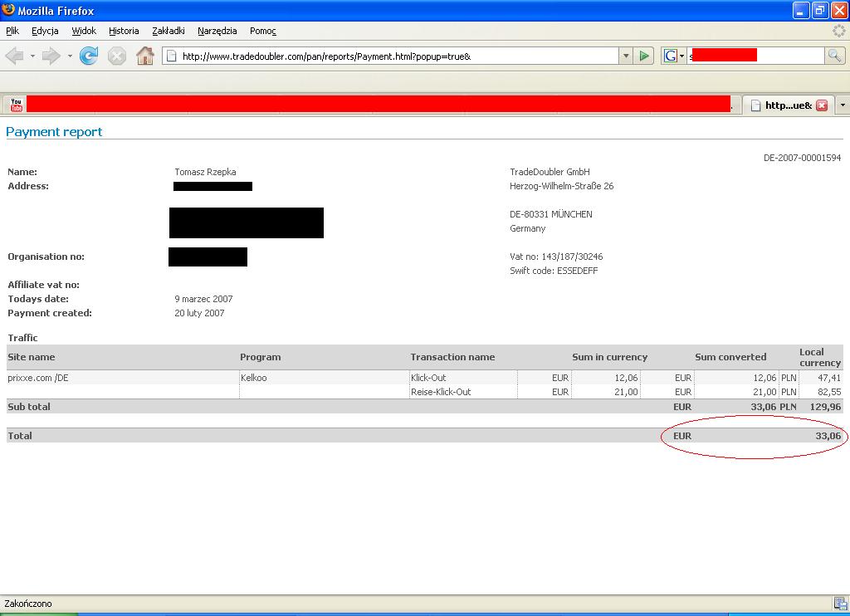The height and width of the screenshot is (616, 850).
Task: Click the page icon in the address bar
Action: click(x=171, y=56)
